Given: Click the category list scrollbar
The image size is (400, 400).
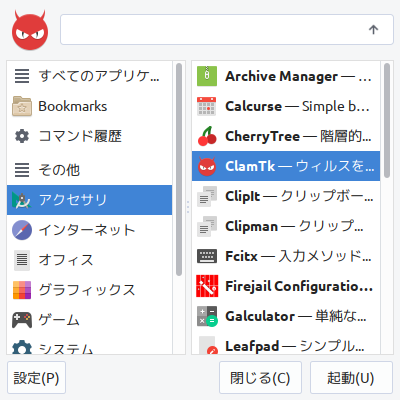Looking at the screenshot, I should [179, 169].
